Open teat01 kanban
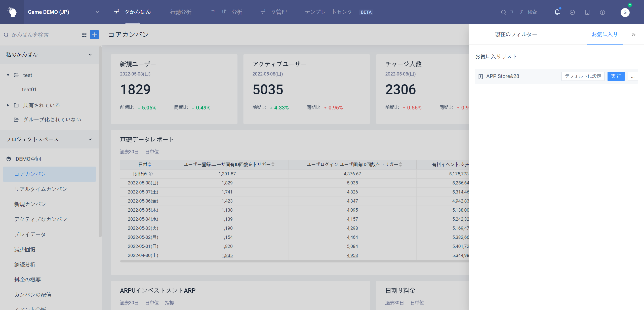 (x=29, y=90)
